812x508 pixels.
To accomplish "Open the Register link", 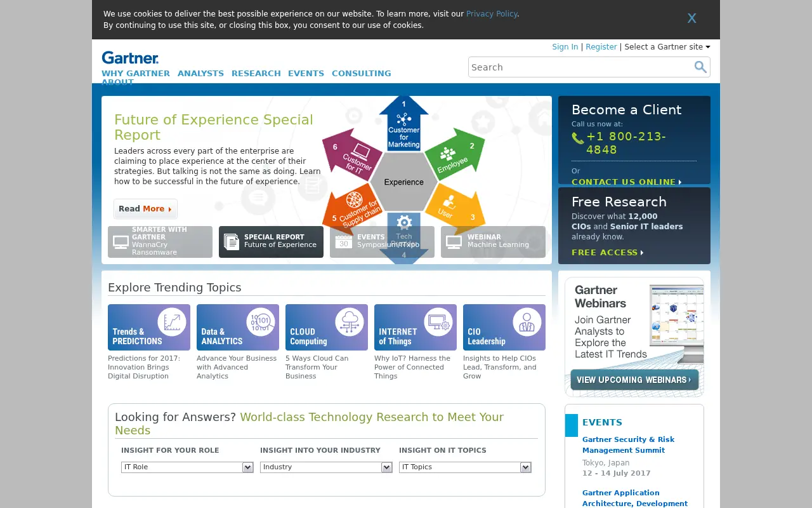I will pyautogui.click(x=601, y=47).
